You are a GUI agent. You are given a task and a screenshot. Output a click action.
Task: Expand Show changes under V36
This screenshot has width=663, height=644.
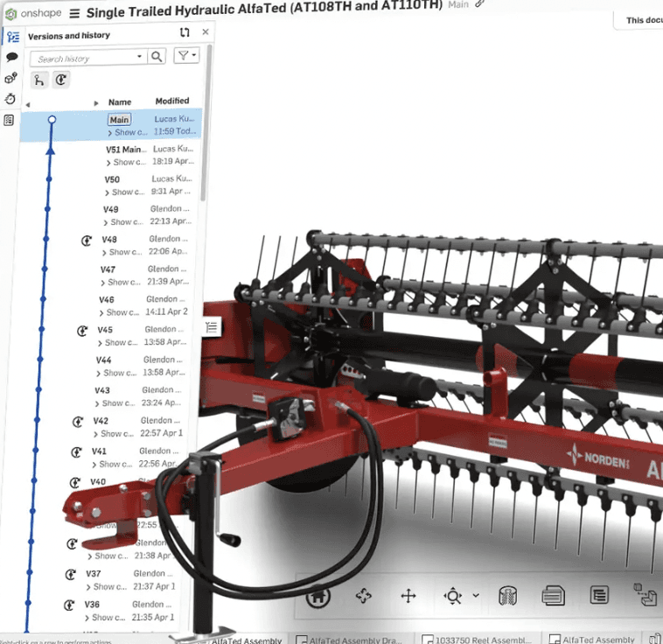tap(106, 618)
